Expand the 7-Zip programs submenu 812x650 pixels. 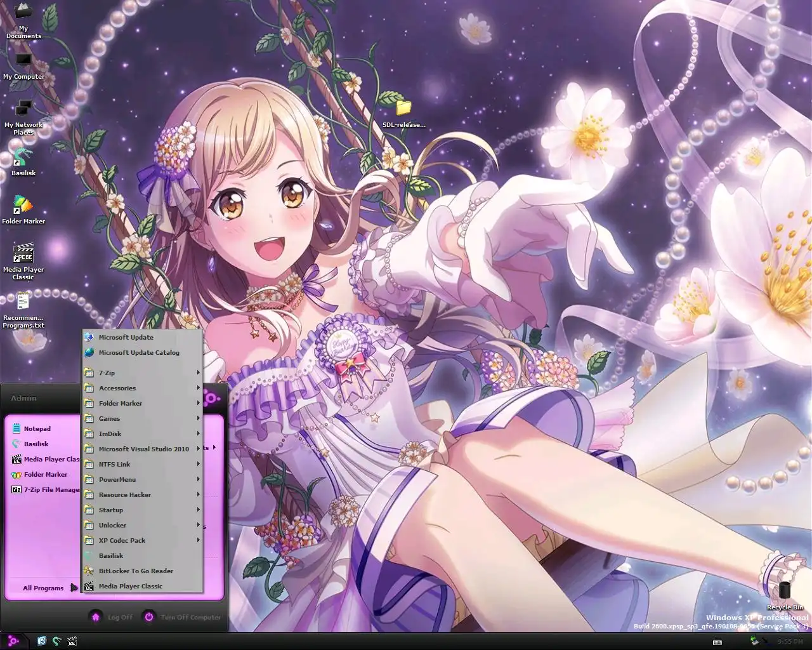click(x=142, y=373)
